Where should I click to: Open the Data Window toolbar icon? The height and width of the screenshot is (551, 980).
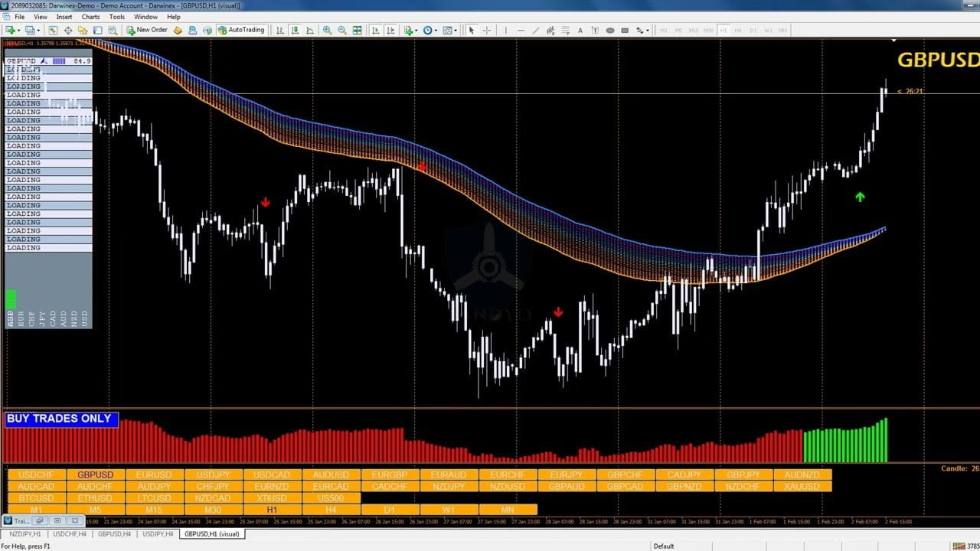click(x=68, y=30)
